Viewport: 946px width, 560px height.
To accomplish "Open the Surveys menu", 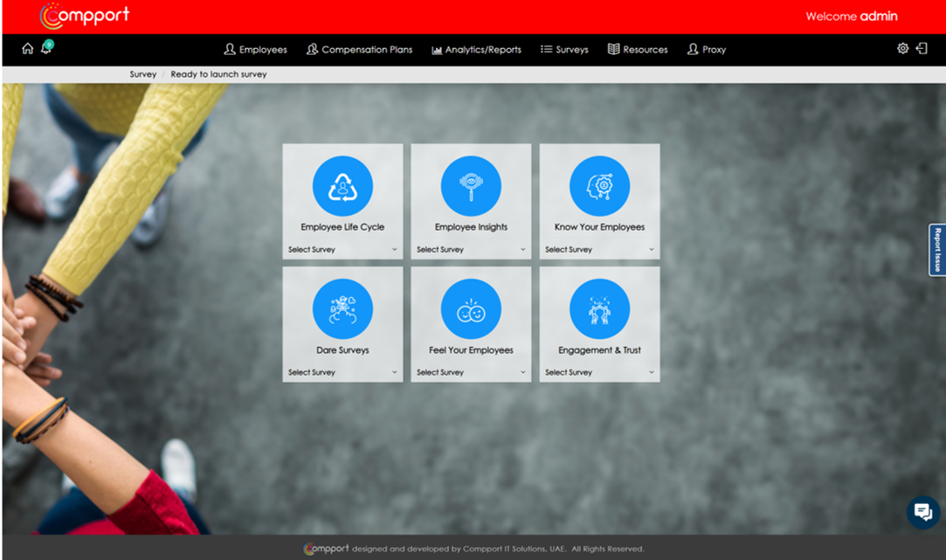I will [564, 50].
